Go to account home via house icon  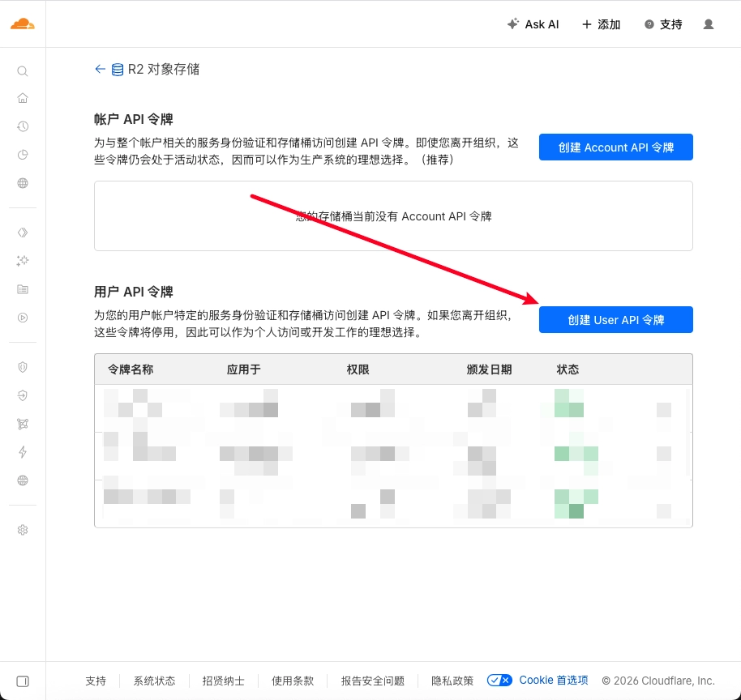click(23, 98)
